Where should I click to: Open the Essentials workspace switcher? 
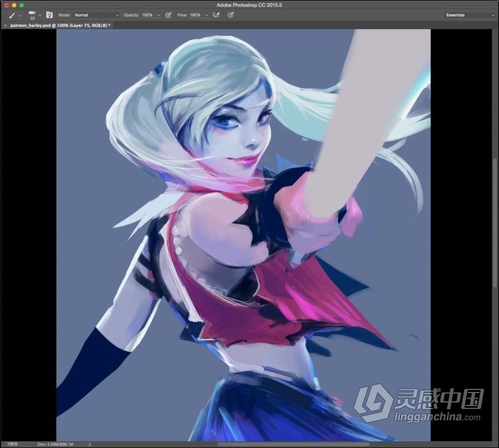point(469,15)
